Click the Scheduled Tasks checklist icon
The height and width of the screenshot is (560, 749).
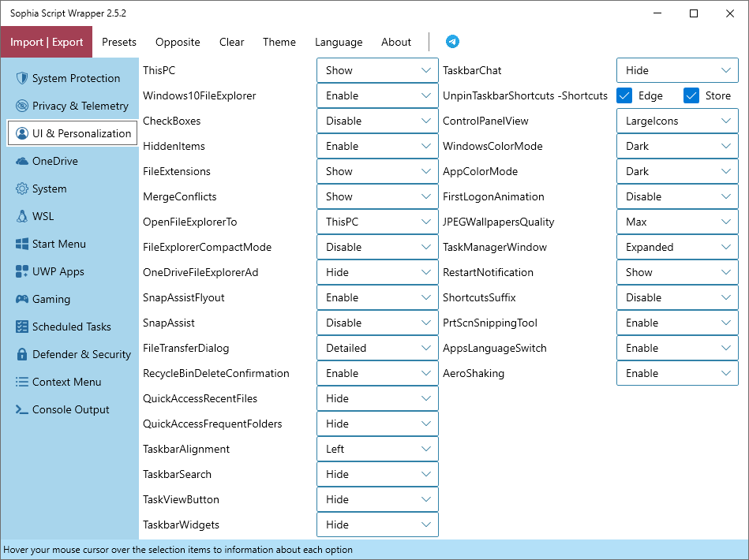pos(22,327)
